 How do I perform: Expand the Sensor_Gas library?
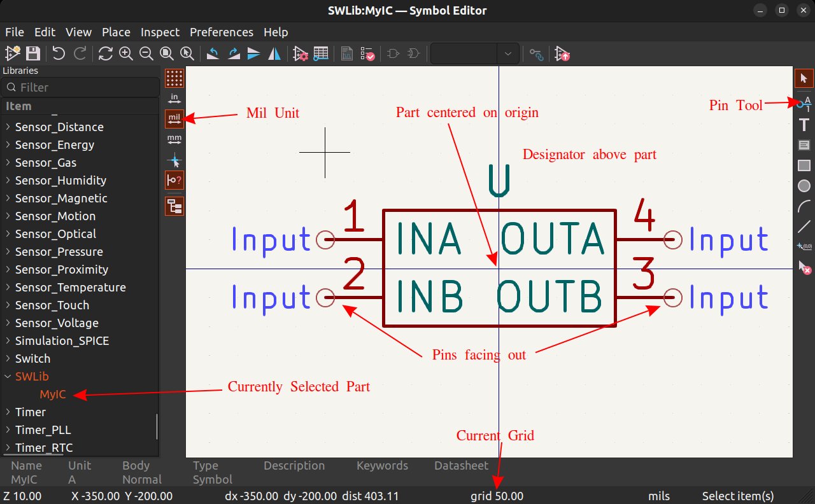8,163
